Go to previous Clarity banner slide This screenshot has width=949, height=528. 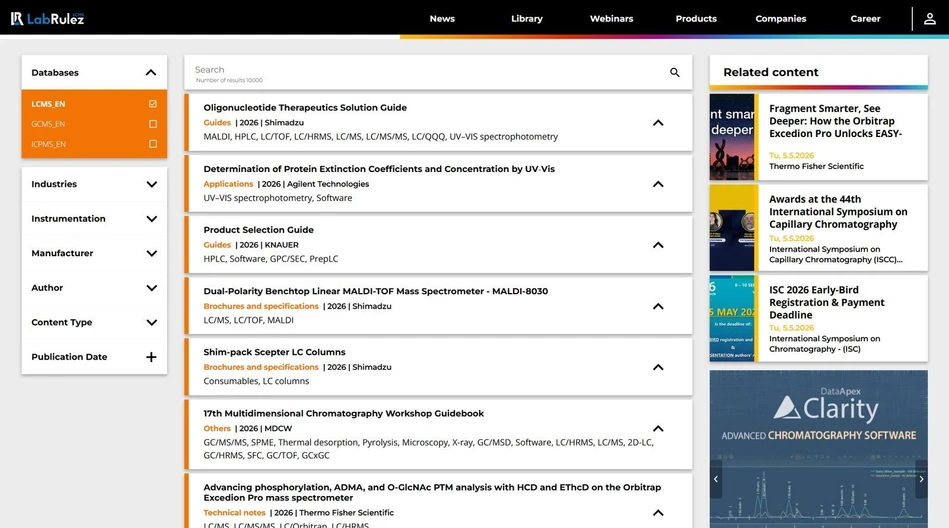[x=716, y=479]
